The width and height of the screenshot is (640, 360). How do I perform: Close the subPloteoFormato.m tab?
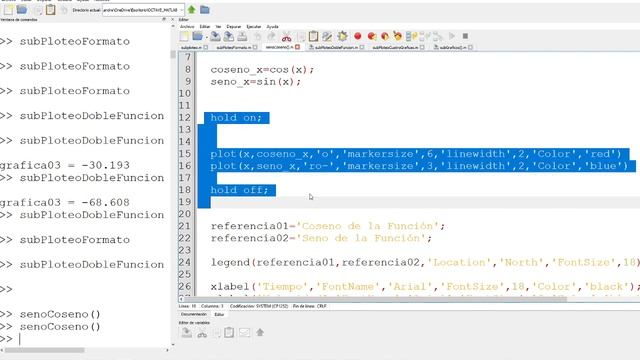coord(255,47)
